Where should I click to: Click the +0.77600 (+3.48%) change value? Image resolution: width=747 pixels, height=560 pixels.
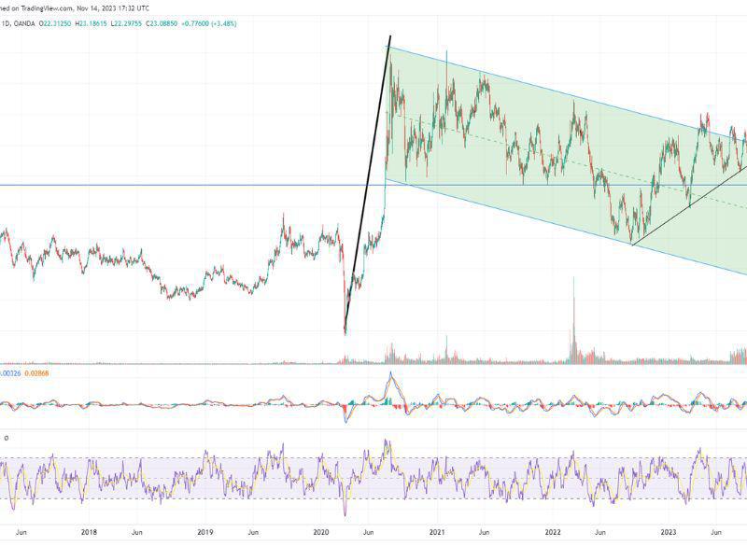pos(208,23)
